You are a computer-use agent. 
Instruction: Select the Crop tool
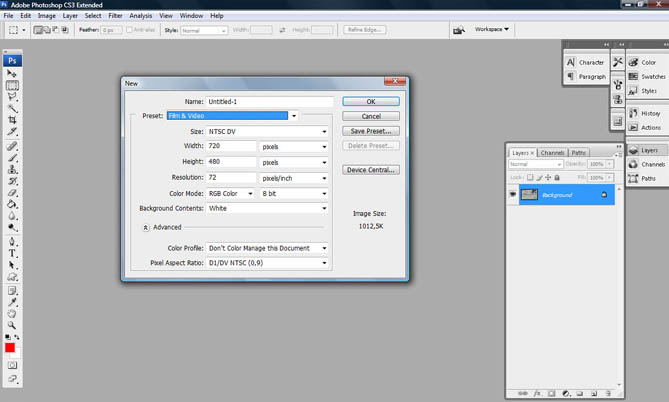pos(12,120)
